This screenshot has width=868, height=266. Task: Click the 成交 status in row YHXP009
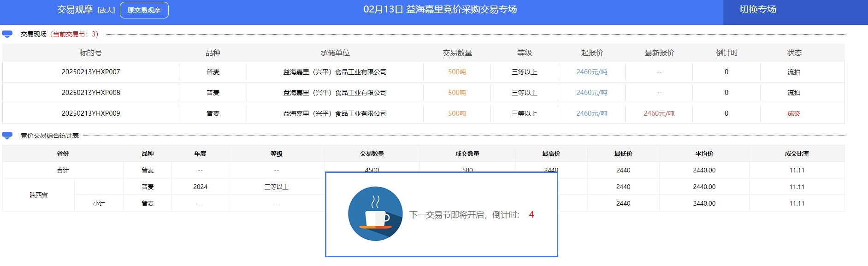(794, 113)
